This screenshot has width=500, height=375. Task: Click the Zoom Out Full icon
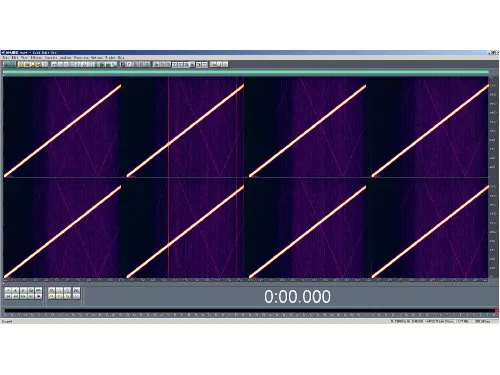pyautogui.click(x=67, y=290)
